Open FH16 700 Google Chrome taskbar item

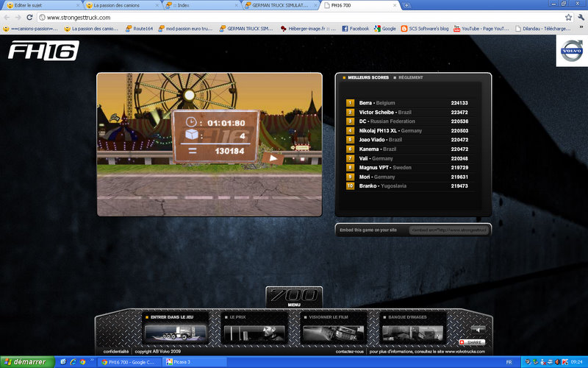[x=129, y=362]
